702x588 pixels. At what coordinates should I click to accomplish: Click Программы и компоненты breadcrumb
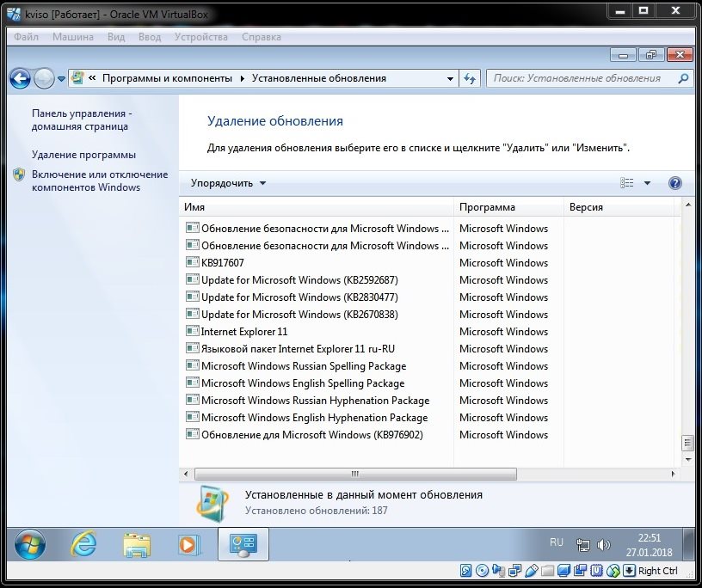[x=167, y=78]
